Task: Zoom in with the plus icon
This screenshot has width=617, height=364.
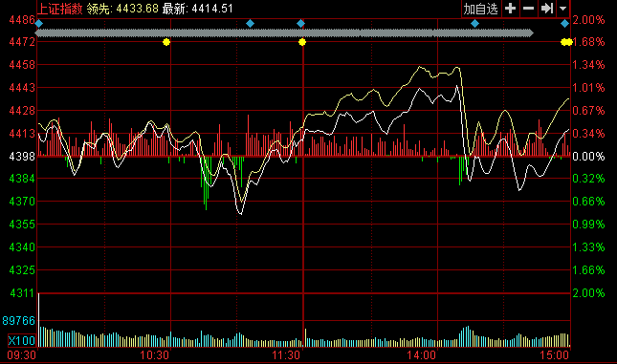Action: (x=511, y=9)
